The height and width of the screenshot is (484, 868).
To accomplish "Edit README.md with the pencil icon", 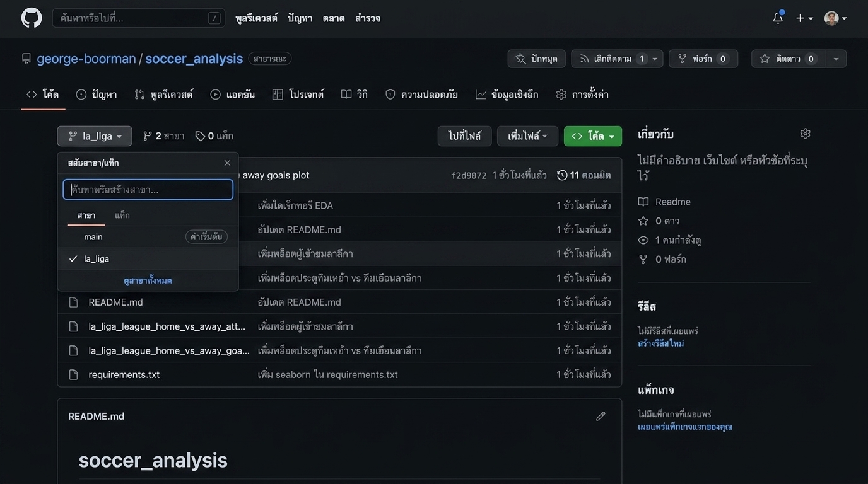I will pos(601,417).
